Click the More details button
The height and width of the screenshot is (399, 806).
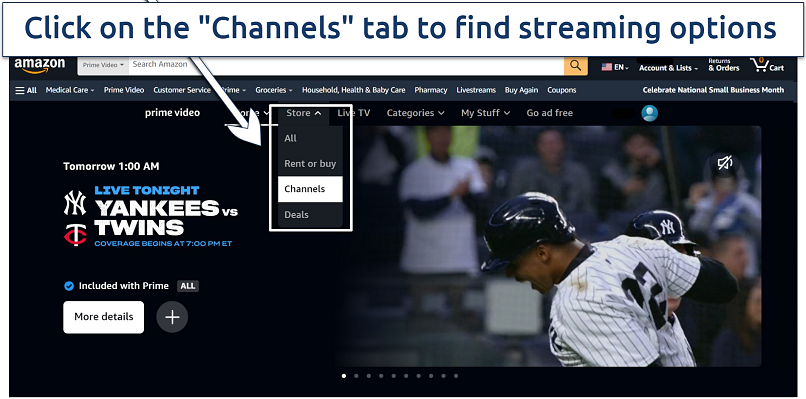click(103, 317)
